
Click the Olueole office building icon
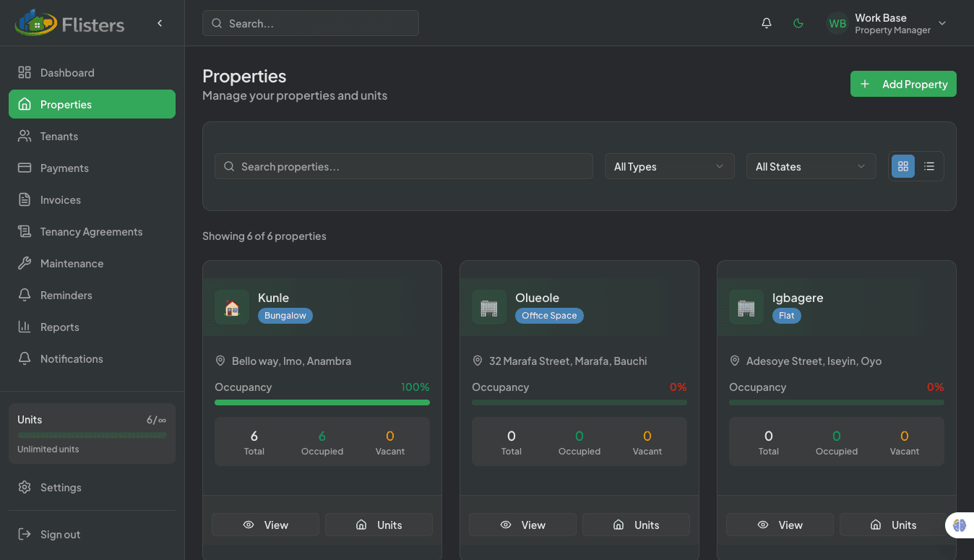pyautogui.click(x=489, y=307)
